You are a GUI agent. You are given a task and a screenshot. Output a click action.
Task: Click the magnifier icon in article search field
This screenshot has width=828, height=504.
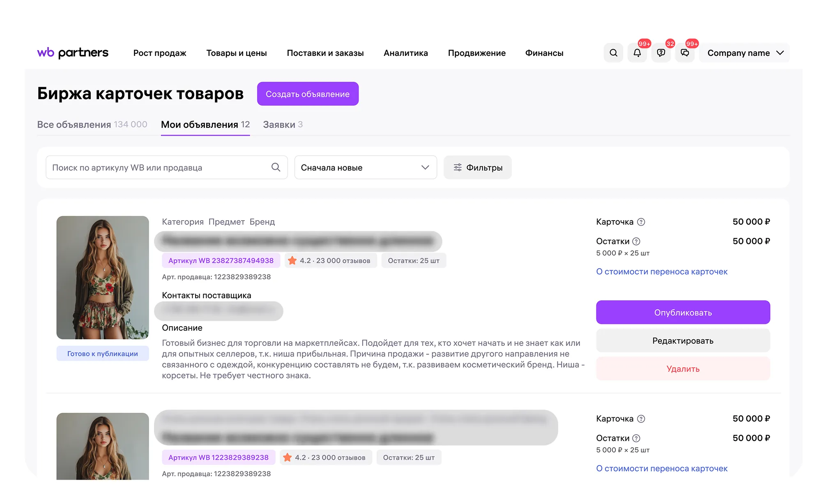(276, 167)
